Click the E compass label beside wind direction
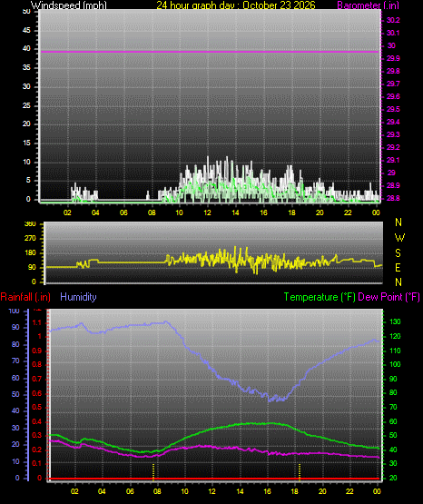 [x=398, y=267]
